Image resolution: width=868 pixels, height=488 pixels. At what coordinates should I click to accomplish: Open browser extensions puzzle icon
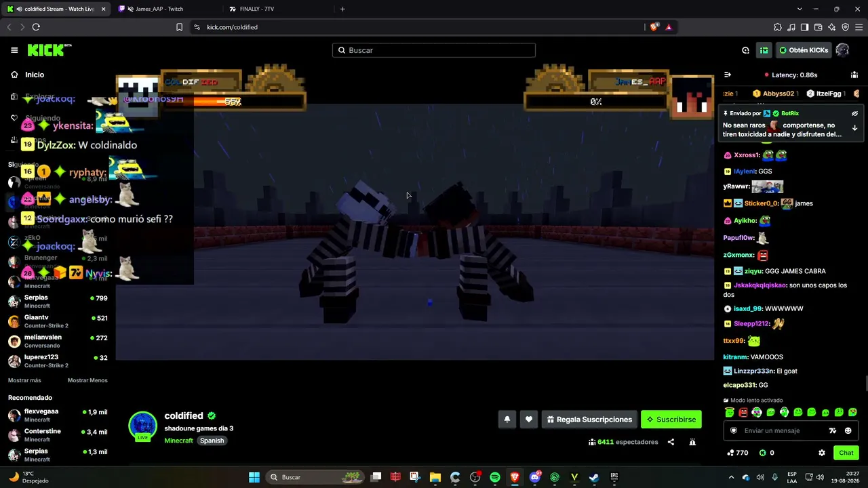coord(777,27)
